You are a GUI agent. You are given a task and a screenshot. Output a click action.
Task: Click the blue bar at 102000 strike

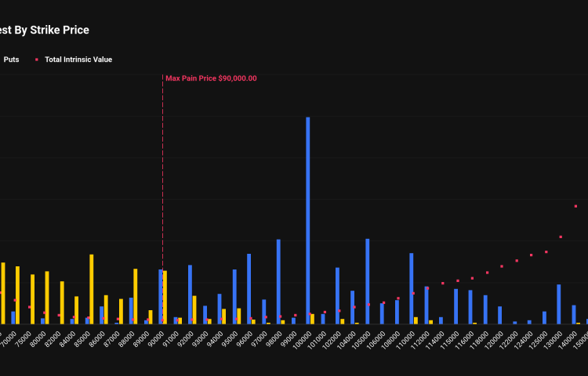pyautogui.click(x=337, y=296)
